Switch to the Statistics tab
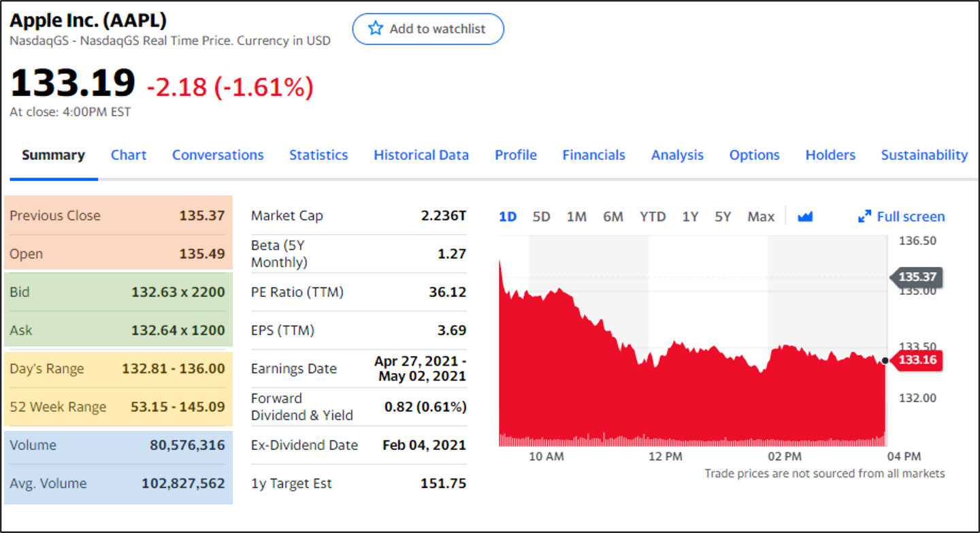Image resolution: width=980 pixels, height=533 pixels. 318,155
